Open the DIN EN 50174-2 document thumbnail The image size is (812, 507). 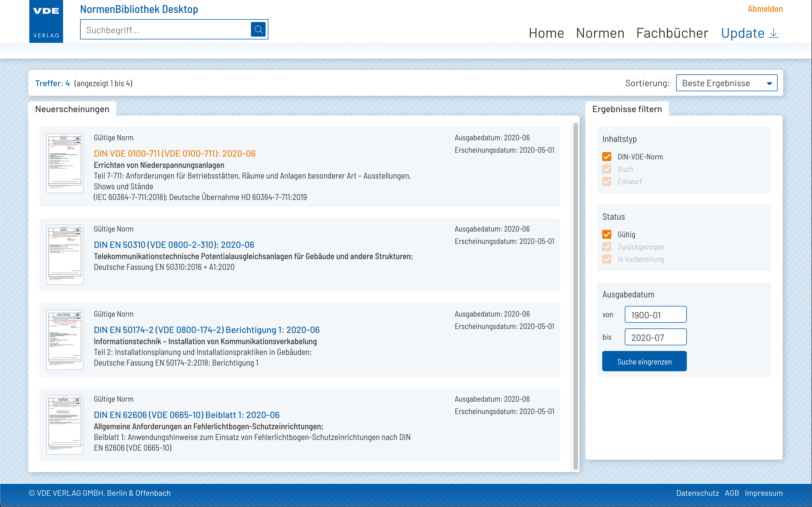point(65,340)
